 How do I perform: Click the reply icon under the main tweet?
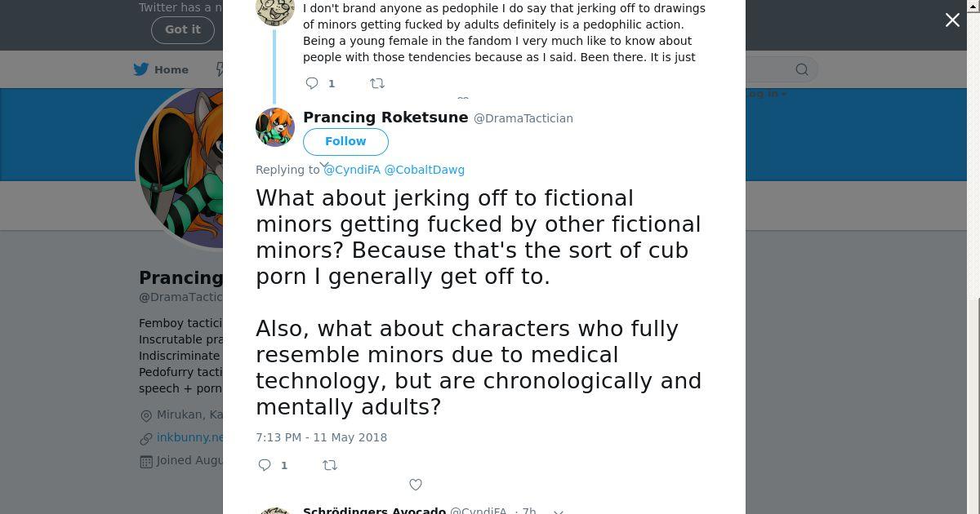click(x=265, y=465)
